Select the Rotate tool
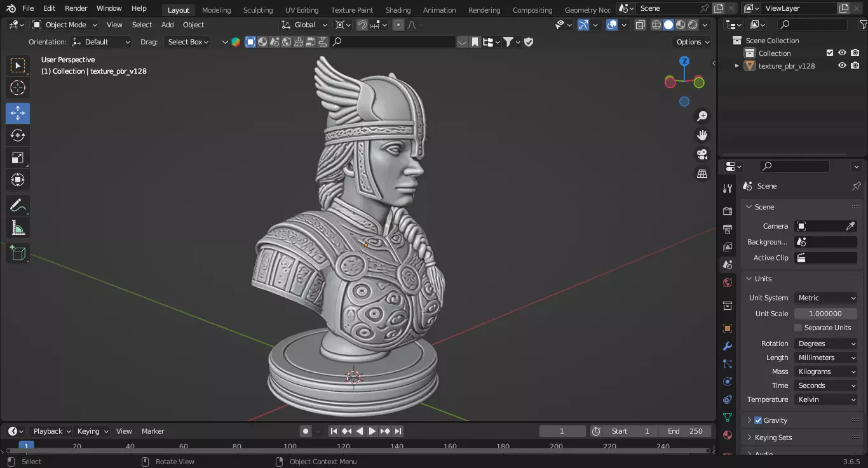The height and width of the screenshot is (468, 868). 18,135
